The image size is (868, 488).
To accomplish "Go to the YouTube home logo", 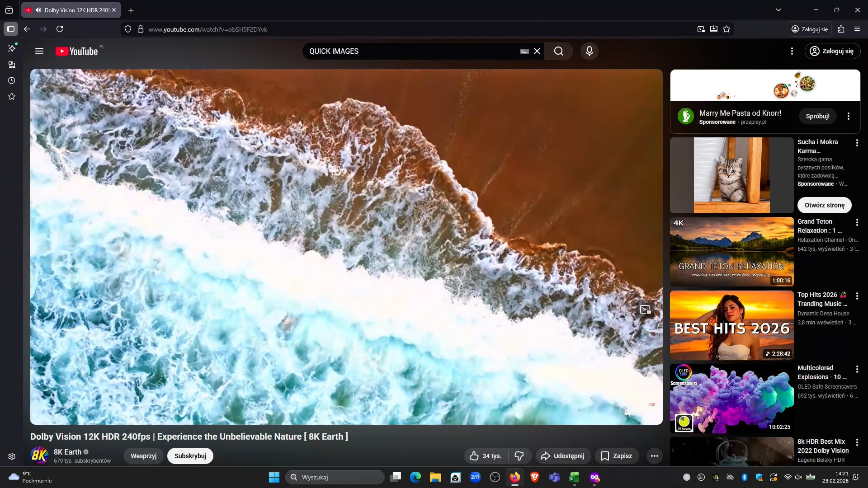I will [x=76, y=51].
